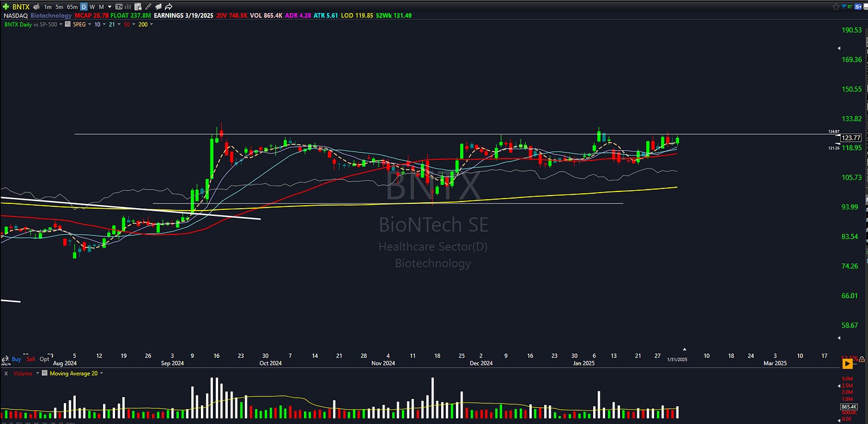Click the Jan 2025 time axis label
The image size is (868, 424).
584,363
